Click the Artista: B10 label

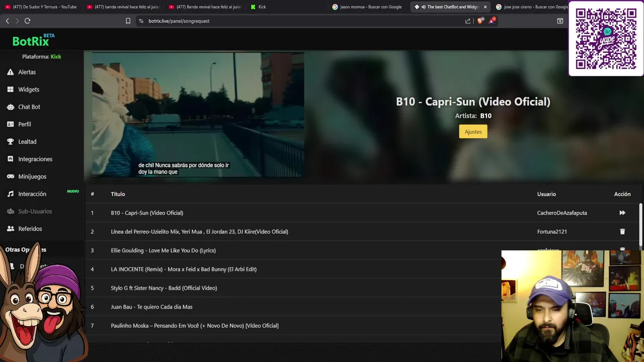coord(473,116)
